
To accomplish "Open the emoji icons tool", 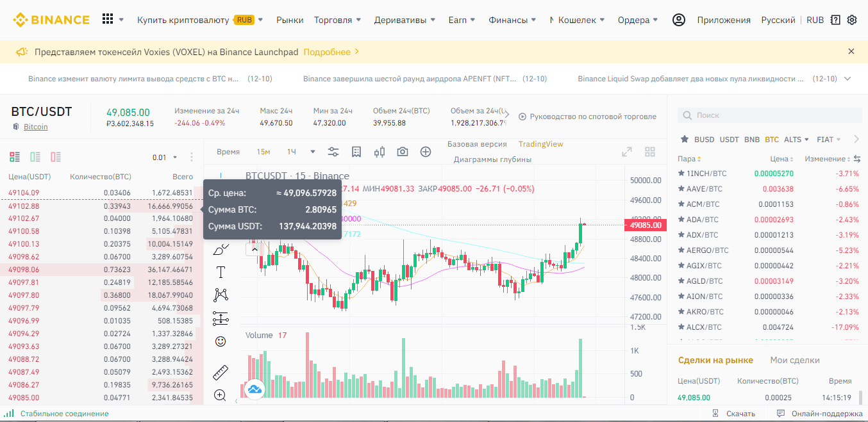I will pos(221,342).
